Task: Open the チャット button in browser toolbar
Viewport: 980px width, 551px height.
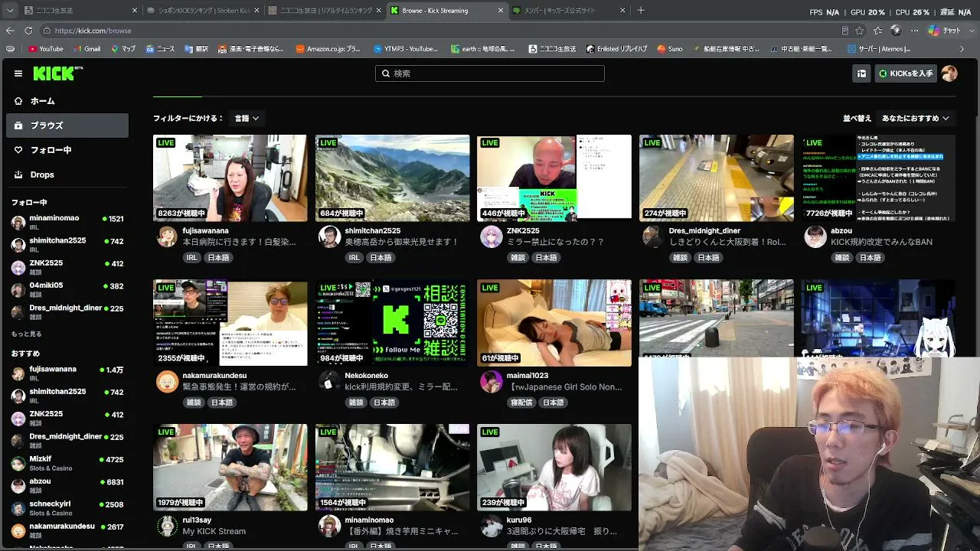Action: click(945, 31)
